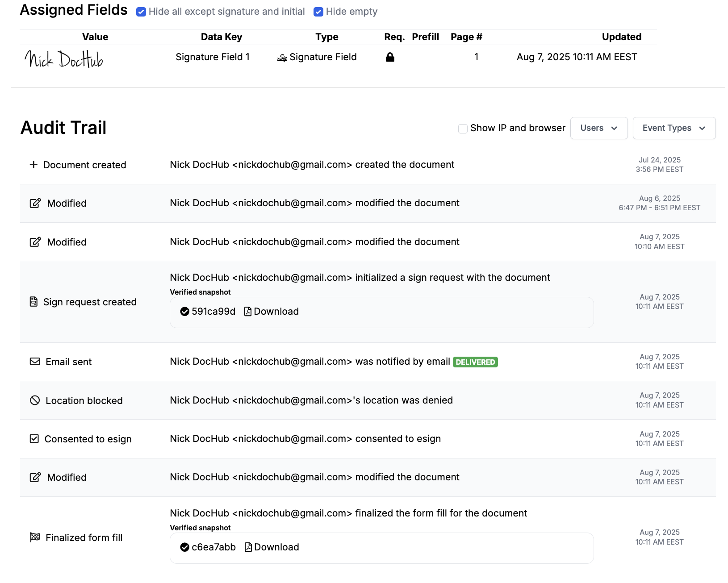Click the envelope icon next to Email sent
The width and height of the screenshot is (728, 583).
pyautogui.click(x=35, y=362)
